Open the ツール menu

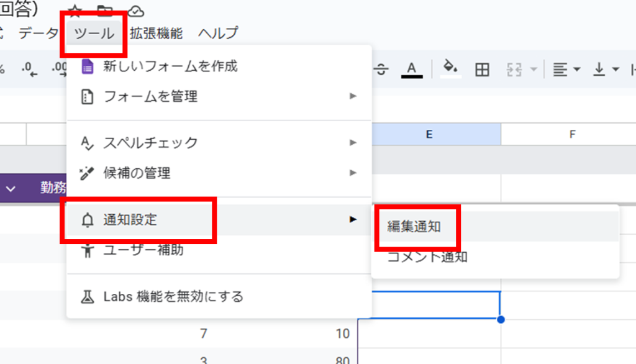[x=94, y=34]
